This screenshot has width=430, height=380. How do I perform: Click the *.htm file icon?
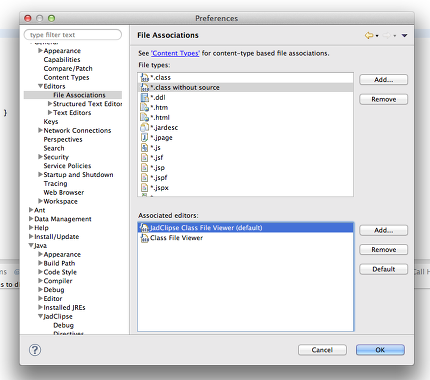[144, 108]
